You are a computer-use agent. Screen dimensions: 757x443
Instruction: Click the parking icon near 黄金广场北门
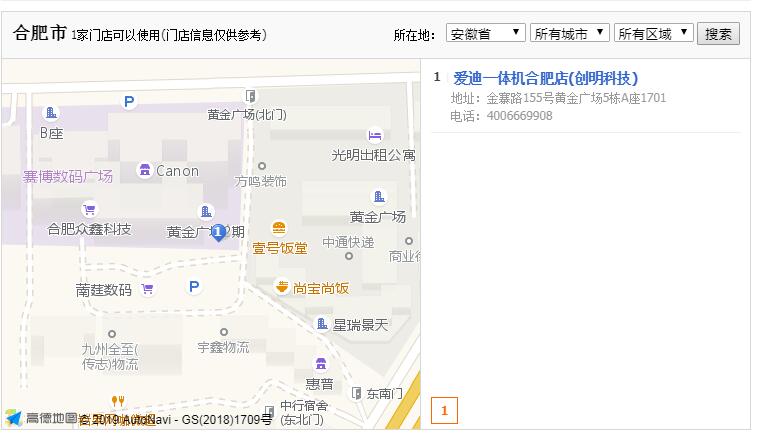(x=129, y=102)
